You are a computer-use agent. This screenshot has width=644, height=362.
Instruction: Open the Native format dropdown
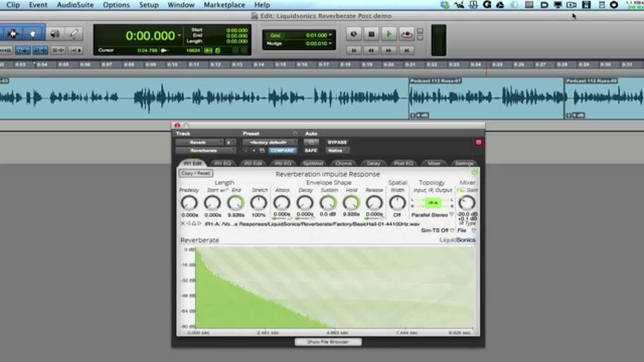(x=337, y=150)
